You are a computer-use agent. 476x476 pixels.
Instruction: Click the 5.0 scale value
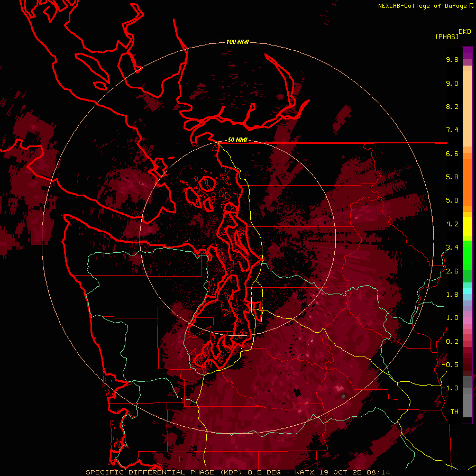coord(452,200)
